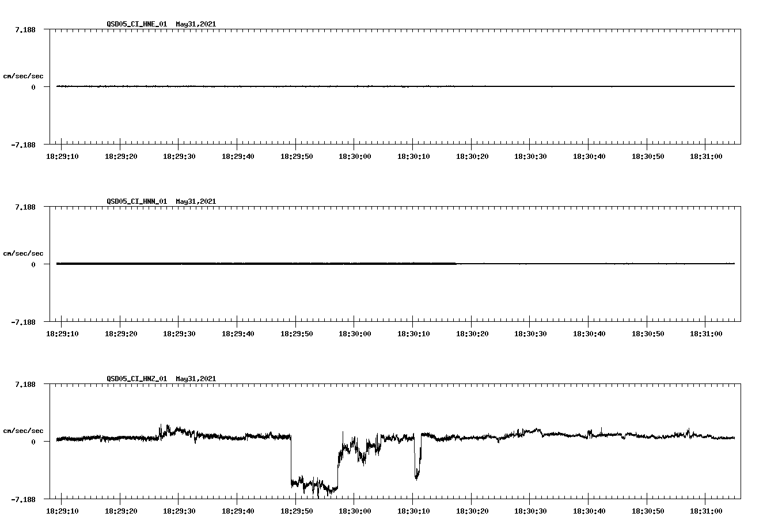Click the QSD05_CI_HNE_01 plot title
This screenshot has height=532, width=782.
[161, 24]
